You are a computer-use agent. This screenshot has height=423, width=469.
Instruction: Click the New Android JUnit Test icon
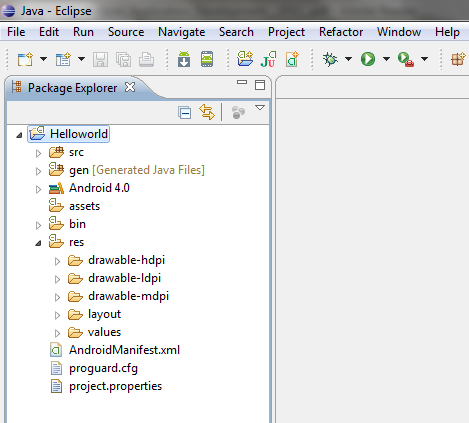[x=269, y=59]
